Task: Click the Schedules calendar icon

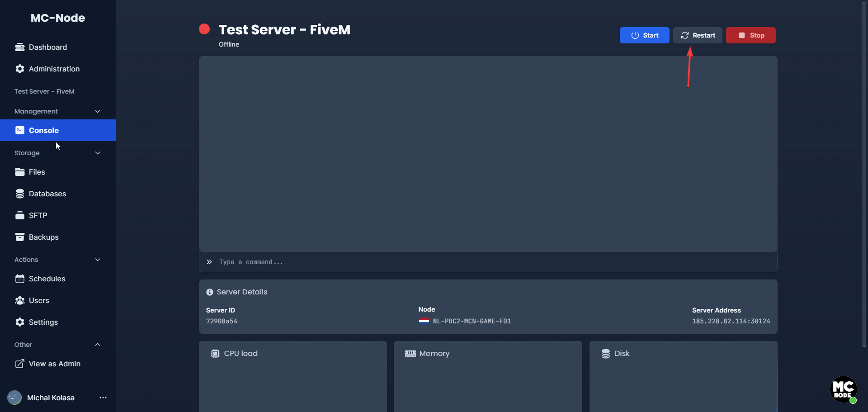Action: [x=20, y=279]
